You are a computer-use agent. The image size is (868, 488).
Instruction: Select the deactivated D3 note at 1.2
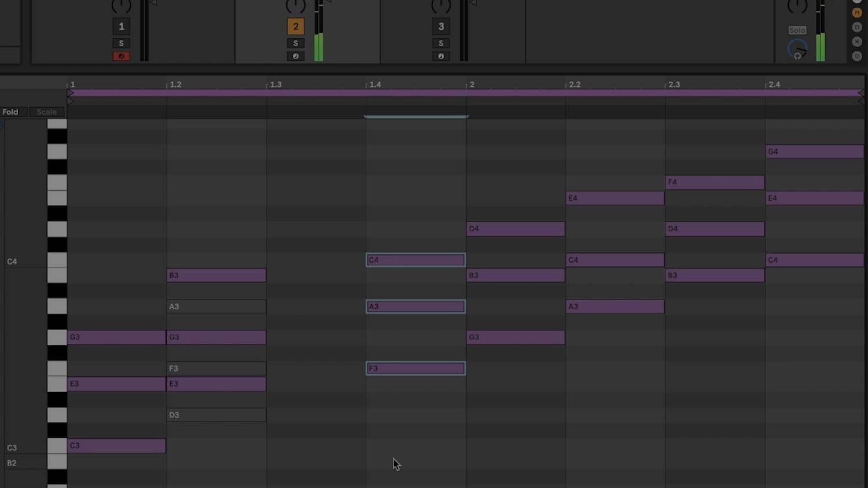pyautogui.click(x=216, y=415)
